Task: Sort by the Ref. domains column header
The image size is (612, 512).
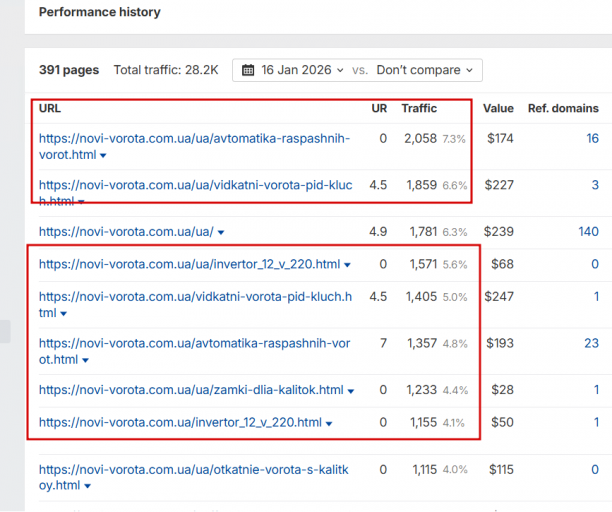Action: [563, 108]
